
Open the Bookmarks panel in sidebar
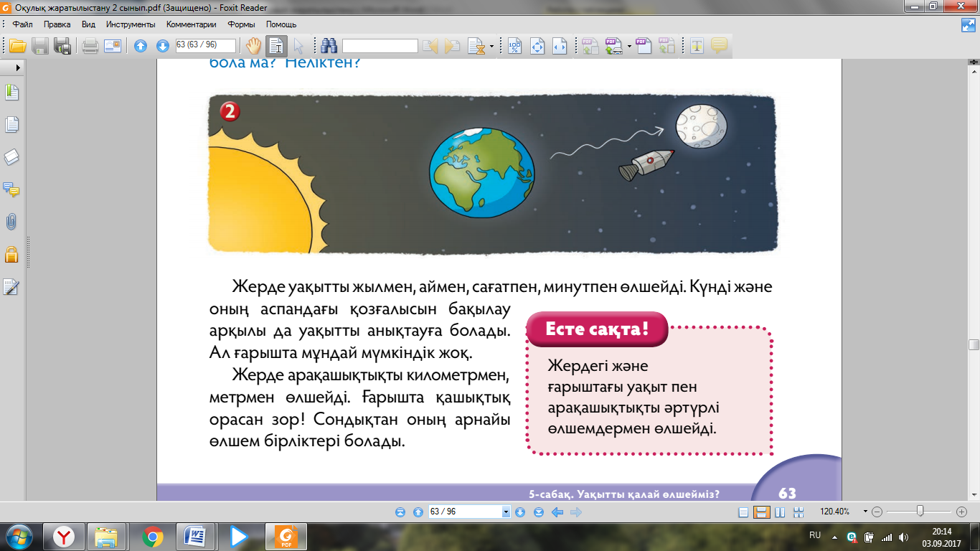(x=11, y=93)
